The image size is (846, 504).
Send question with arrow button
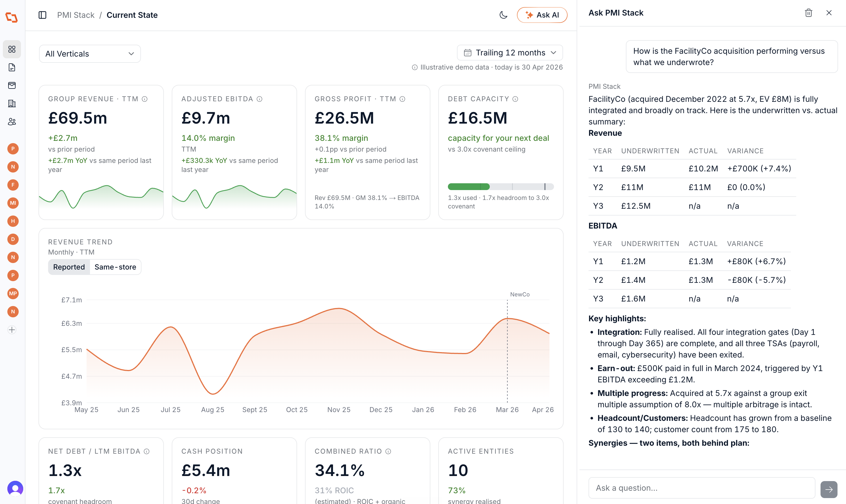click(x=829, y=489)
